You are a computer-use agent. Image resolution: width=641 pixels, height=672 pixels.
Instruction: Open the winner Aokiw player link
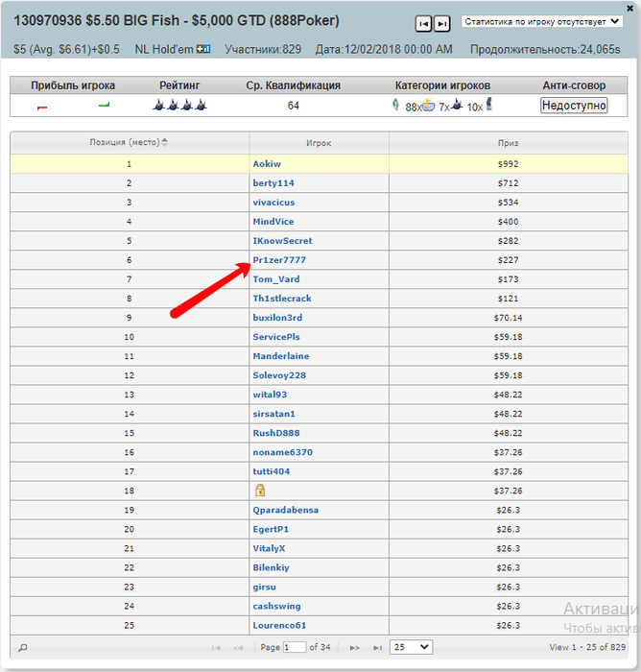267,164
